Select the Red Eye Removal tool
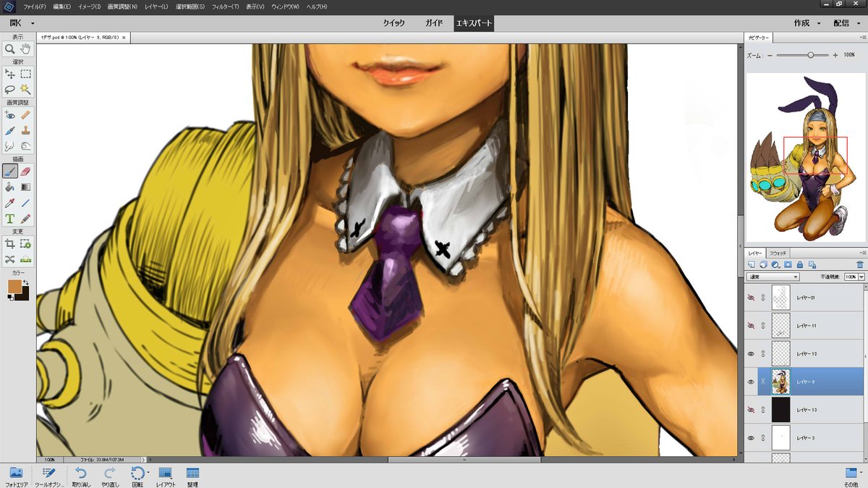This screenshot has height=488, width=868. coord(10,115)
